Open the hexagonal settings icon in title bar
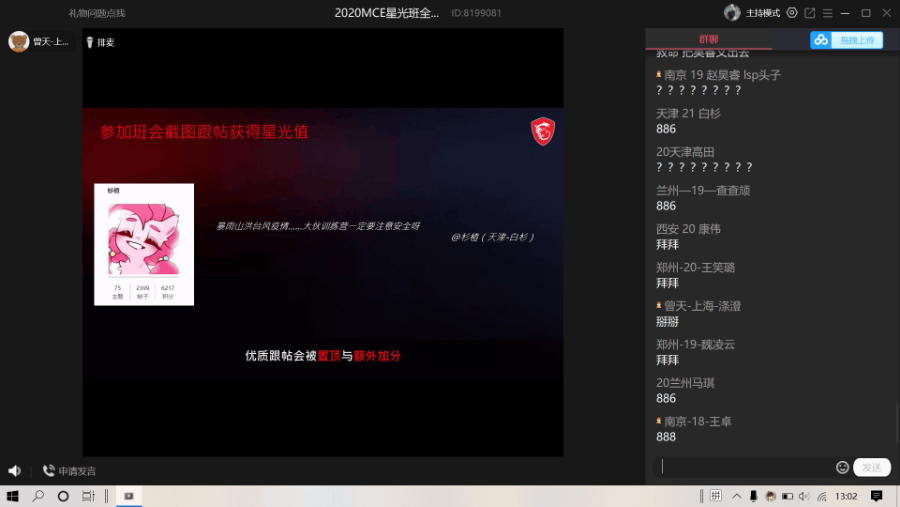900x507 pixels. (792, 13)
